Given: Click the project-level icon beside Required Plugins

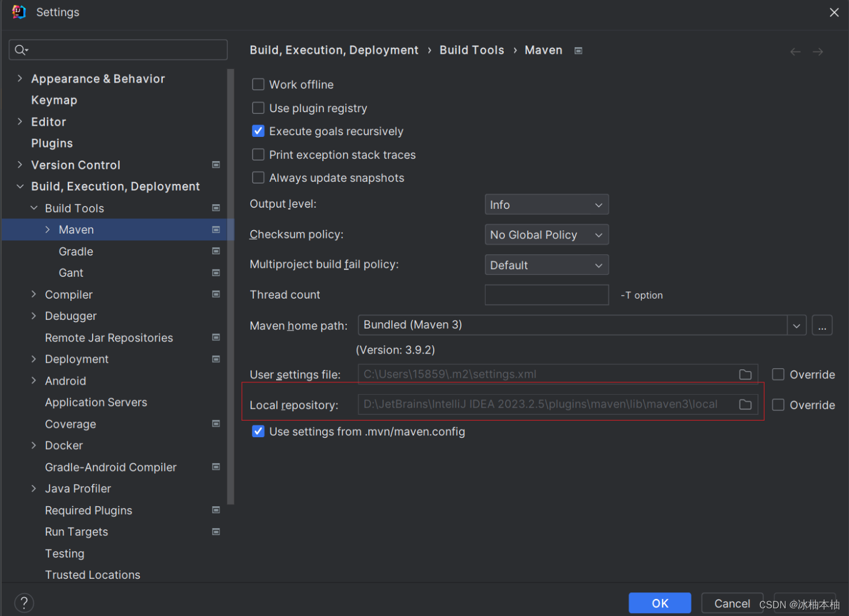Looking at the screenshot, I should (x=216, y=510).
